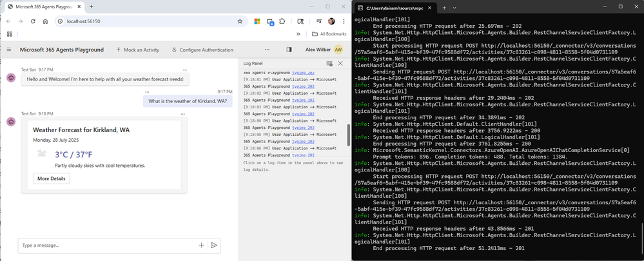Viewport: 644px width, 261px height.
Task: Close the terminal tab
Action: (x=430, y=7)
